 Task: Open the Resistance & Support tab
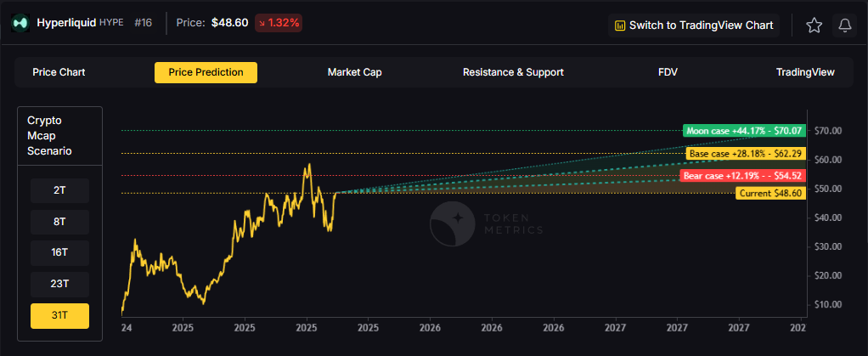pos(513,72)
